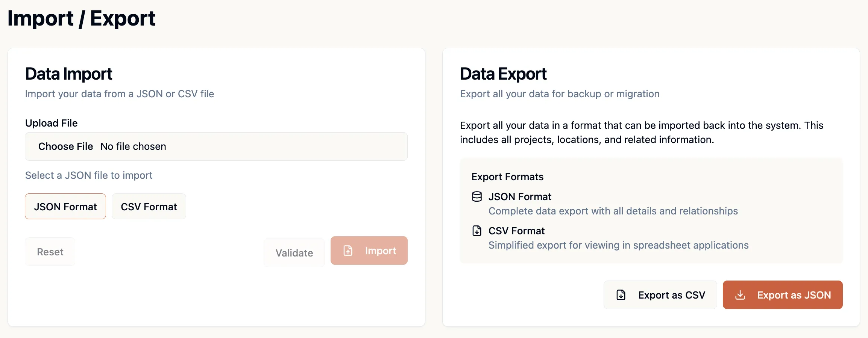Image resolution: width=868 pixels, height=338 pixels.
Task: Click the Data Export section heading
Action: 503,74
